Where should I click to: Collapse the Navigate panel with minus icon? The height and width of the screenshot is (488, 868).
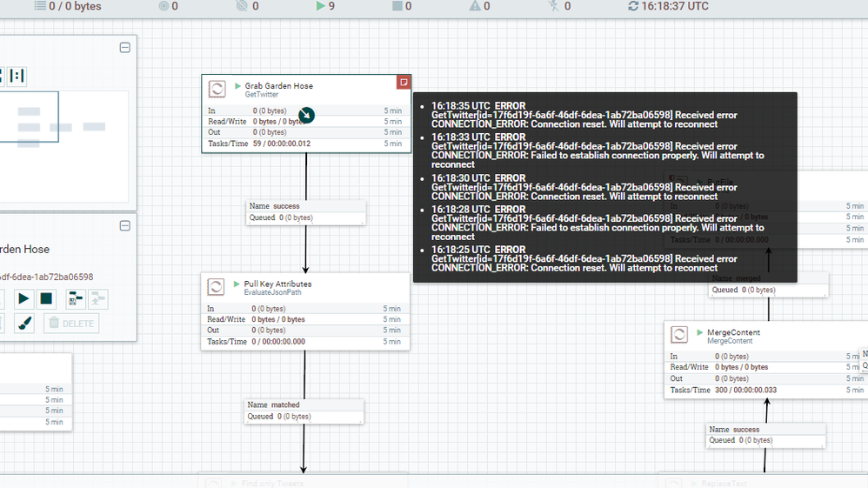coord(124,47)
